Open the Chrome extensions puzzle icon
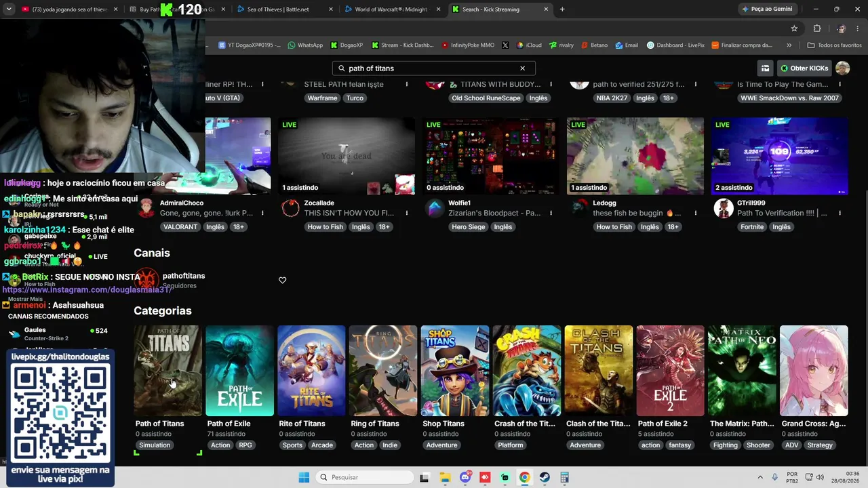Viewport: 868px width, 488px height. (x=817, y=28)
